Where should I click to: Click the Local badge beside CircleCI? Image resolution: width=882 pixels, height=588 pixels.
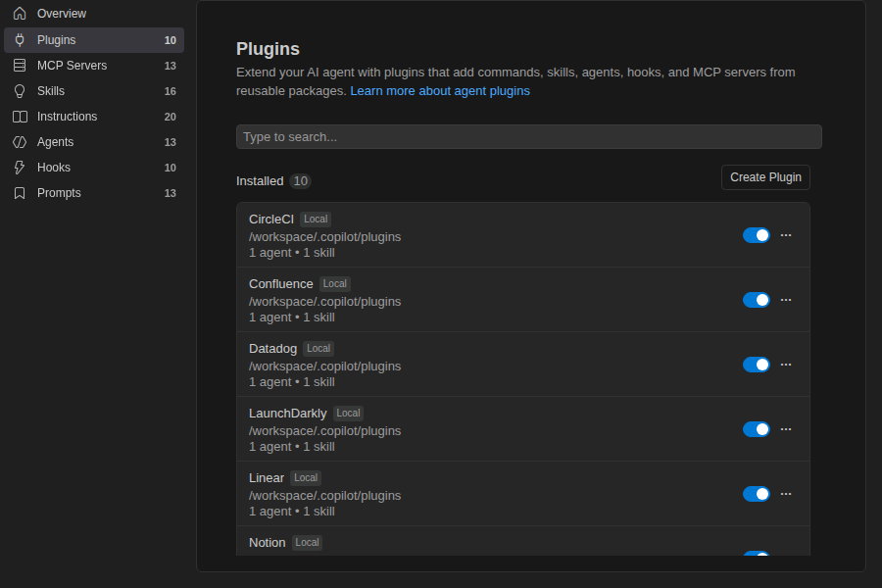pyautogui.click(x=316, y=219)
